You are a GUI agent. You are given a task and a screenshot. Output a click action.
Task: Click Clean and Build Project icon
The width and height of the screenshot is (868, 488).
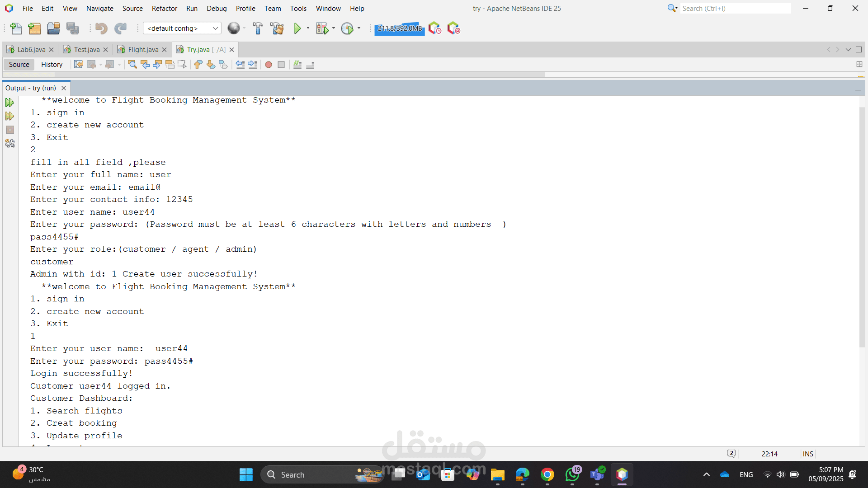(277, 28)
